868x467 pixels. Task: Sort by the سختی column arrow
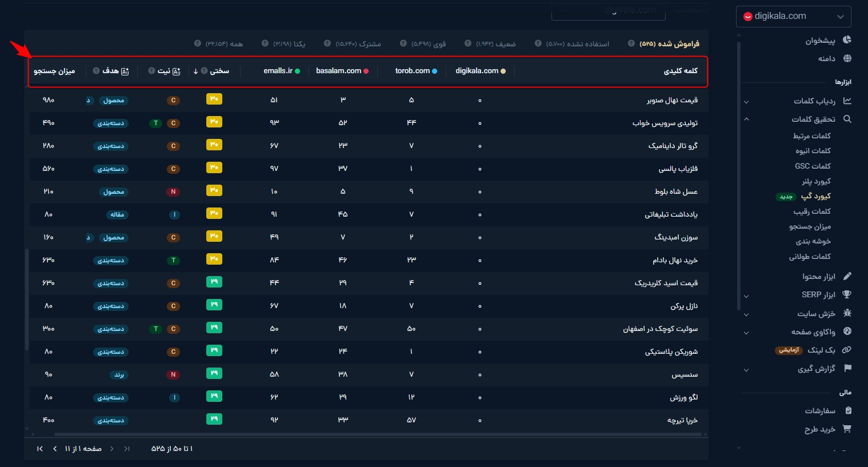click(195, 71)
